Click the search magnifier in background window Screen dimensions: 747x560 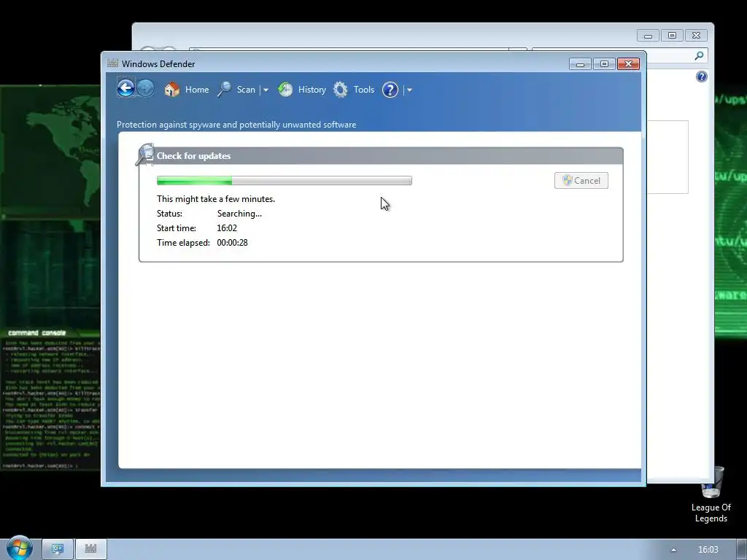[x=699, y=55]
